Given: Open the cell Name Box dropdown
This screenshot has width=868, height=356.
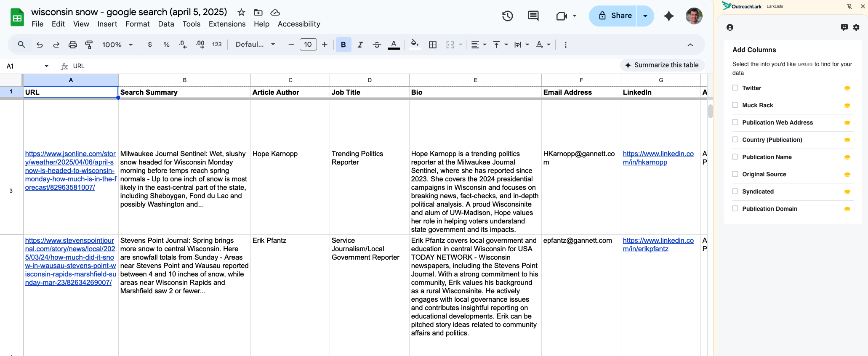Looking at the screenshot, I should pyautogui.click(x=46, y=66).
